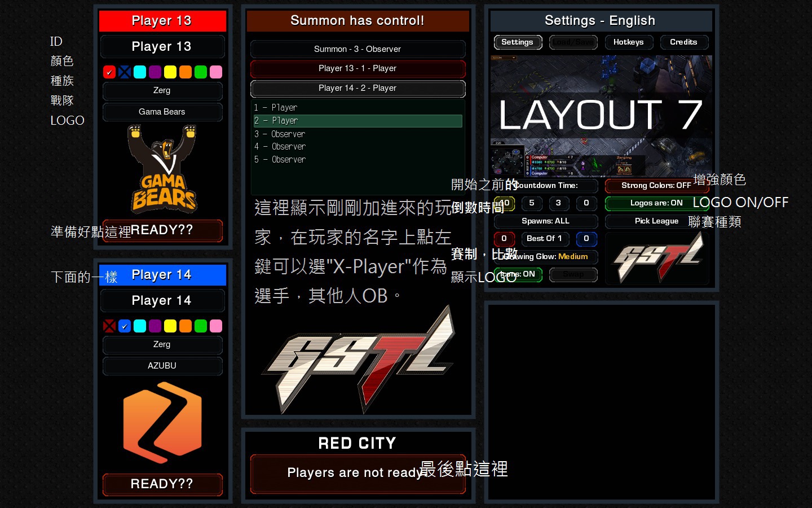Viewport: 812px width, 508px height.
Task: Open the Layout 7 preview thumbnail
Action: [601, 116]
